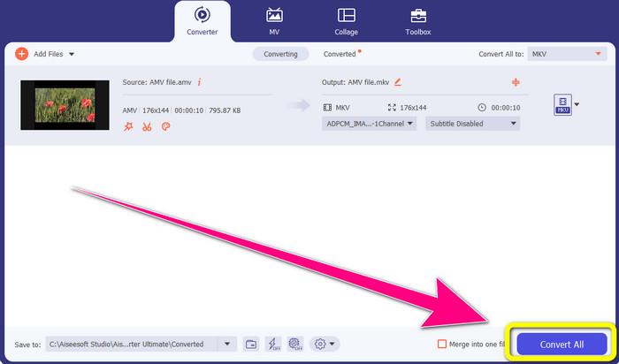619x364 pixels.
Task: Click the MKV output format profile icon
Action: coord(562,106)
